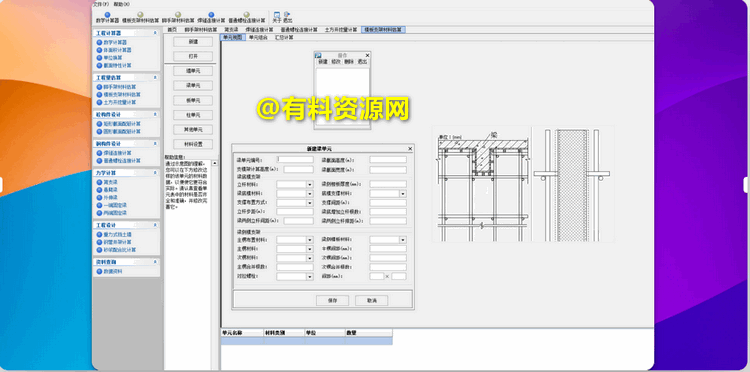Click 取消 in the new beam dialog
This screenshot has width=750, height=372.
coord(372,301)
